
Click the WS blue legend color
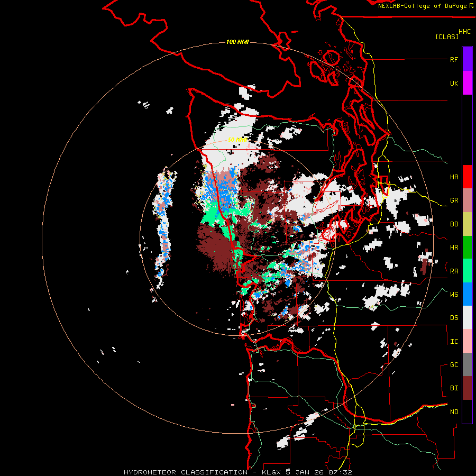(x=467, y=294)
